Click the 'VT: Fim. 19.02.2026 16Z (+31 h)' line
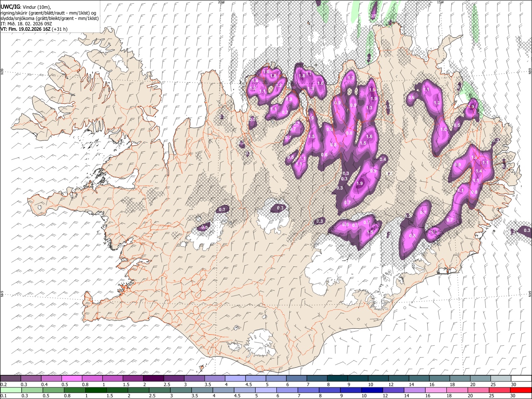532x399 pixels. point(34,29)
